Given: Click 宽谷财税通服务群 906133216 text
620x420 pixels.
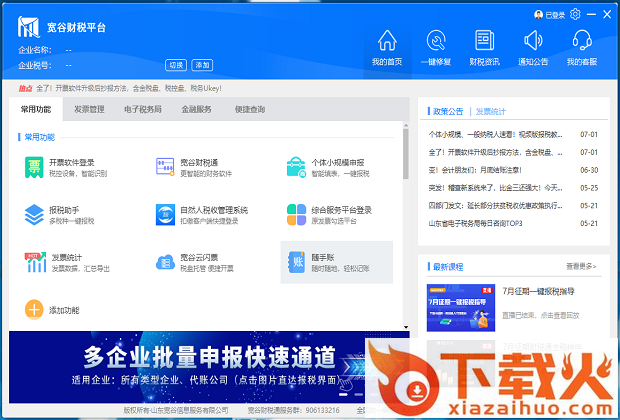Looking at the screenshot, I should 293,410.
